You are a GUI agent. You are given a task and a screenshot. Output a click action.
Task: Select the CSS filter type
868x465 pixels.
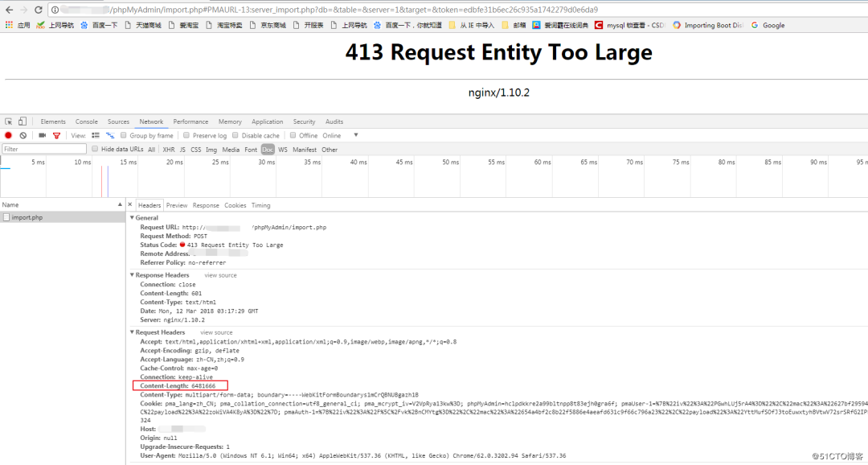tap(196, 150)
